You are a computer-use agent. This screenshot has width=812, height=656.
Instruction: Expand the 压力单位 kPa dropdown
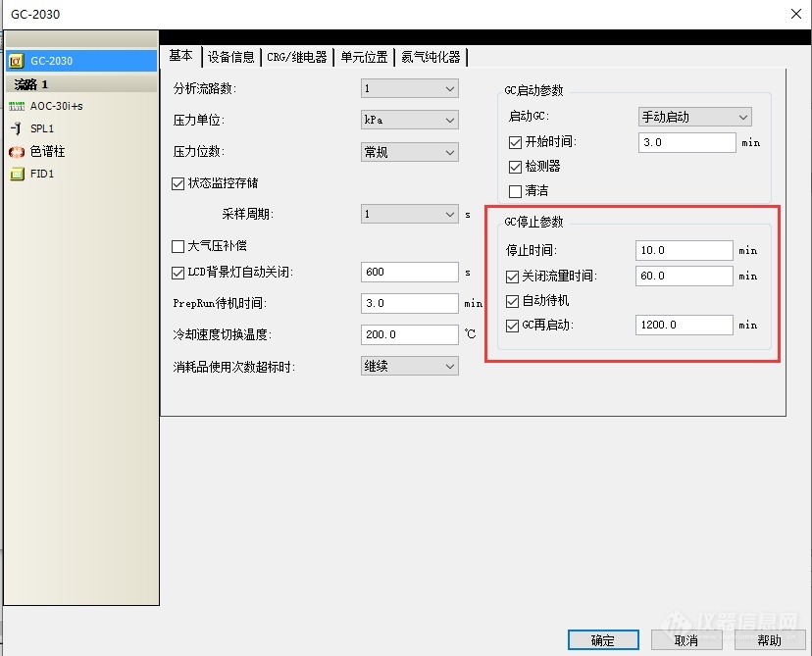click(409, 121)
